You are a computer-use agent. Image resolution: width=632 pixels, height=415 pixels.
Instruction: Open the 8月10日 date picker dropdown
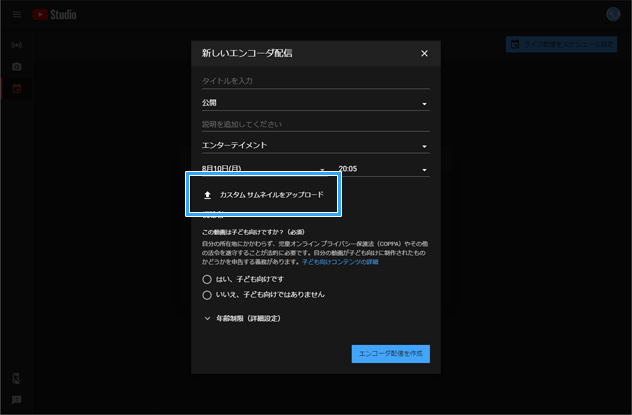[x=264, y=170]
